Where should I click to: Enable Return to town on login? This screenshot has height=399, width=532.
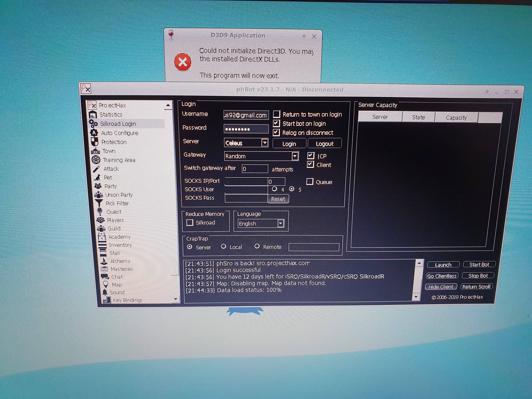coord(277,114)
